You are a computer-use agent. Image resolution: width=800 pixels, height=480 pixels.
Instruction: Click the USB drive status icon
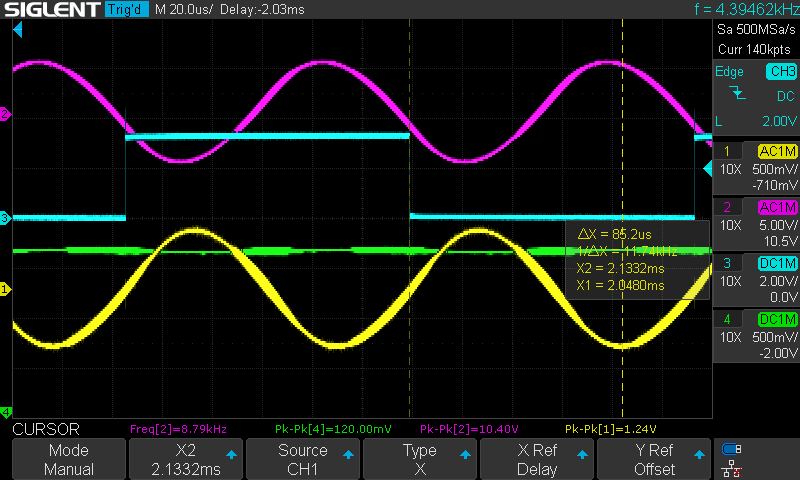(731, 449)
